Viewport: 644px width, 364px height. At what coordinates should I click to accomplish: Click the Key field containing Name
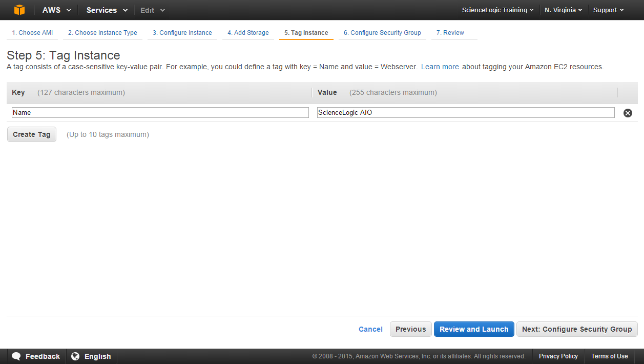click(x=160, y=112)
